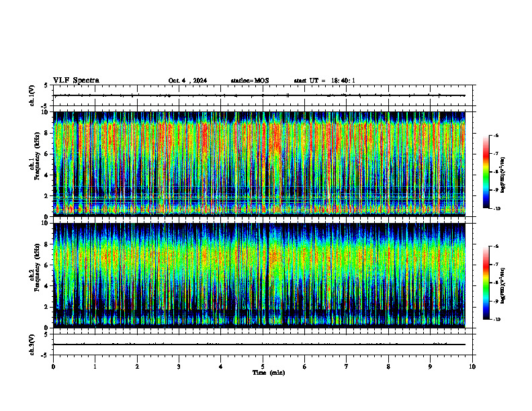Viewport: 532px width, 411px height.
Task: Click the ch.1 colorbar "log(PSD)" units label
Action: pyautogui.click(x=503, y=175)
